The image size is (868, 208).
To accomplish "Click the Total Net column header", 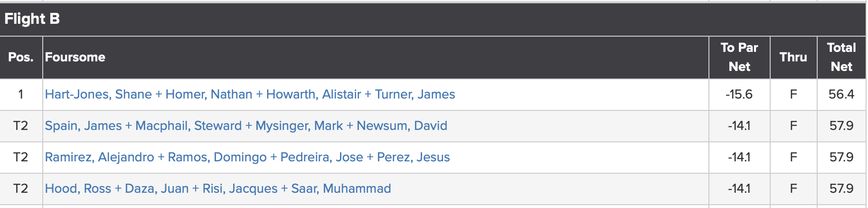I will 841,57.
